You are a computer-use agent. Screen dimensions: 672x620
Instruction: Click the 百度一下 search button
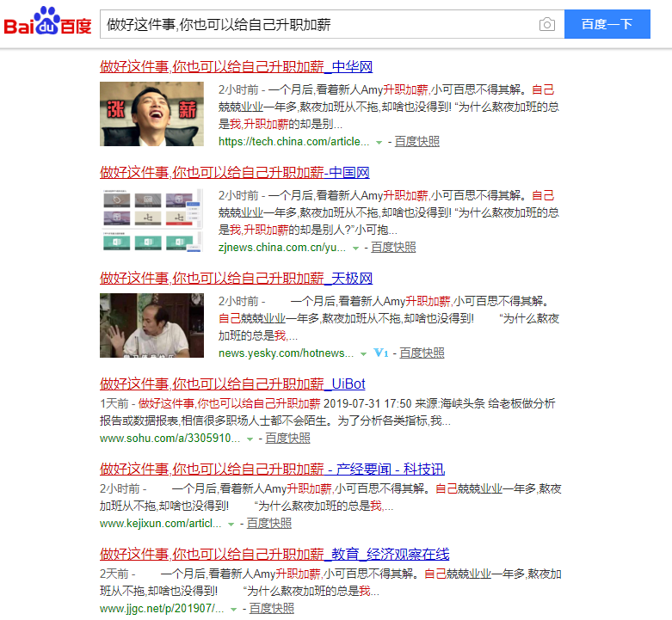607,24
